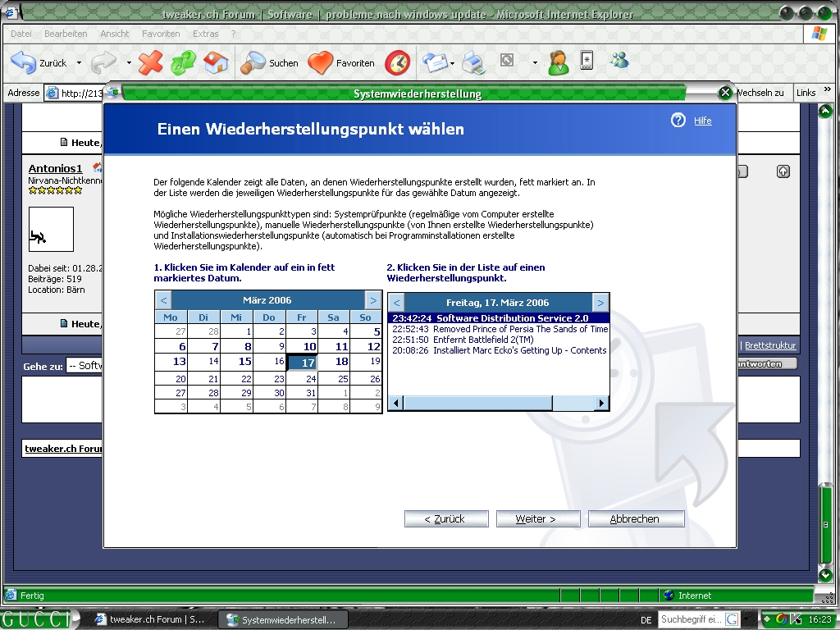
Task: Click the Abbrechen button
Action: (634, 519)
